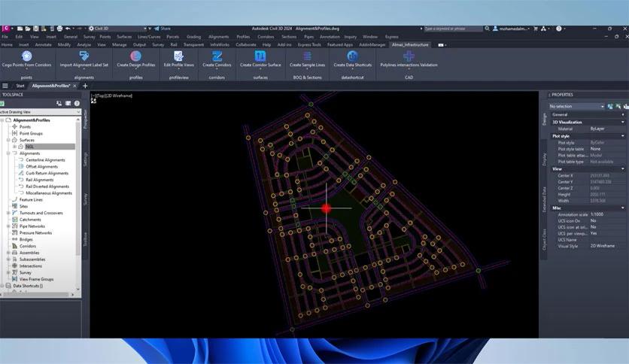Click the Undo arrow in quick access toolbar
The image size is (629, 364).
point(68,29)
